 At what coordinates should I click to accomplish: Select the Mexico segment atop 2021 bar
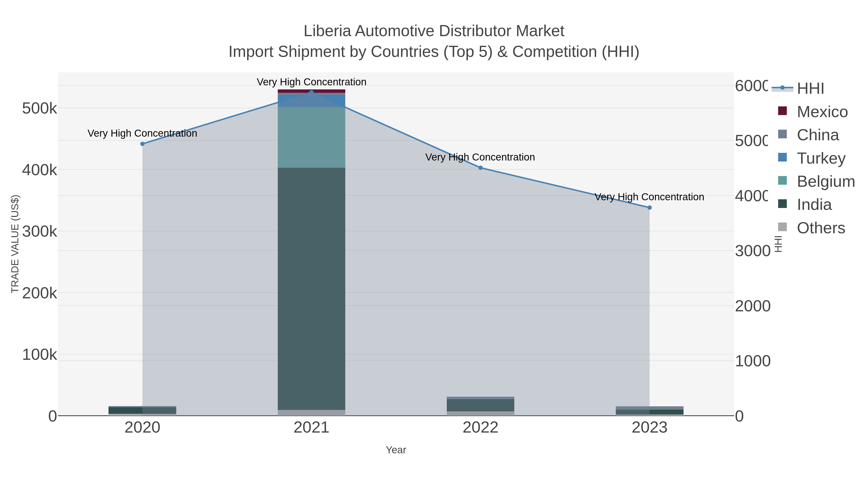point(311,91)
